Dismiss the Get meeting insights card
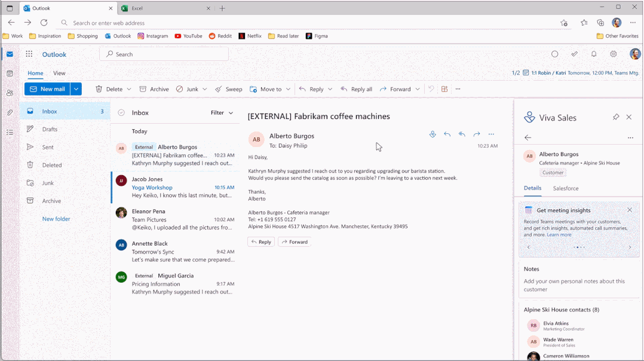 630,210
